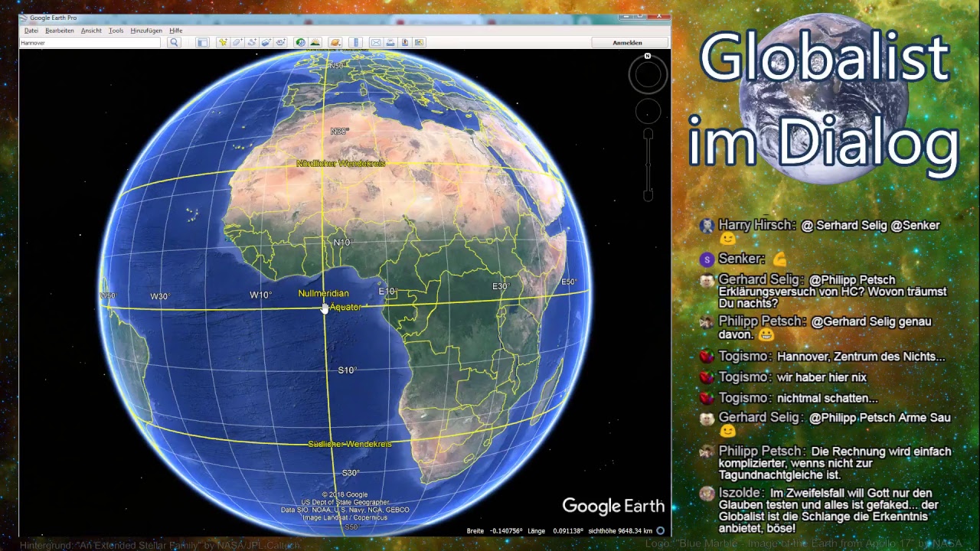Click Togismo's 'Hannover, Zentrum des Nichts' message
The width and height of the screenshot is (980, 551).
[861, 357]
